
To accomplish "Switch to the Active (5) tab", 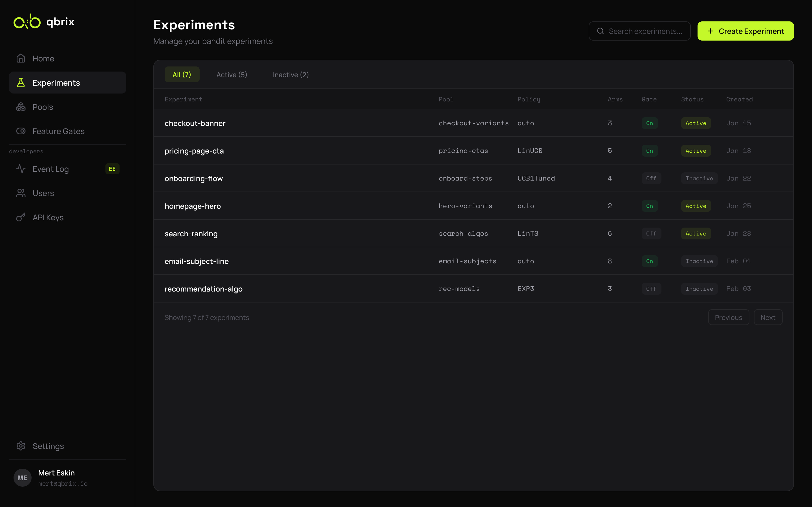I will 231,74.
